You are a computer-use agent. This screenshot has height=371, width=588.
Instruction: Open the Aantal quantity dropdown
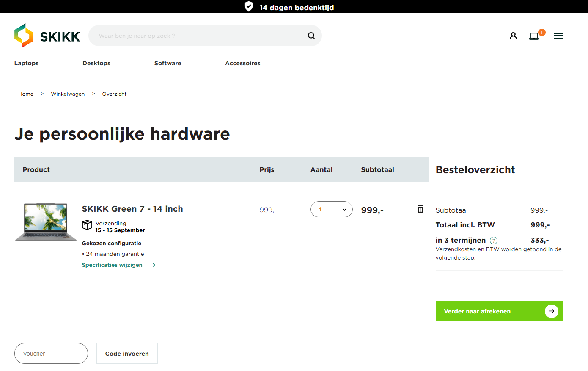pos(331,209)
